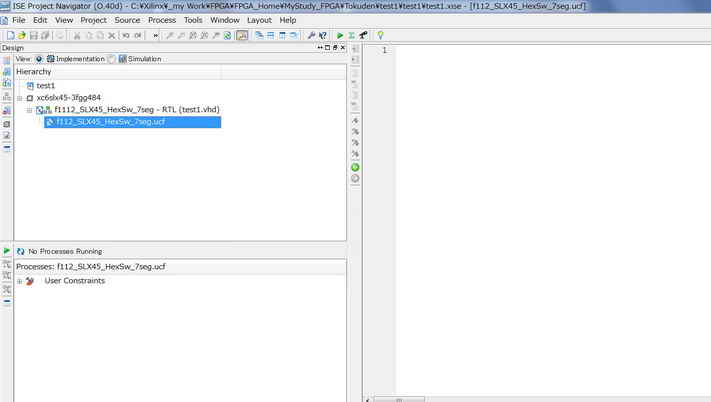Select f1112_SLX45_HexSw_7seg - RTL (test1.vhd)
The width and height of the screenshot is (711, 402).
coord(137,110)
